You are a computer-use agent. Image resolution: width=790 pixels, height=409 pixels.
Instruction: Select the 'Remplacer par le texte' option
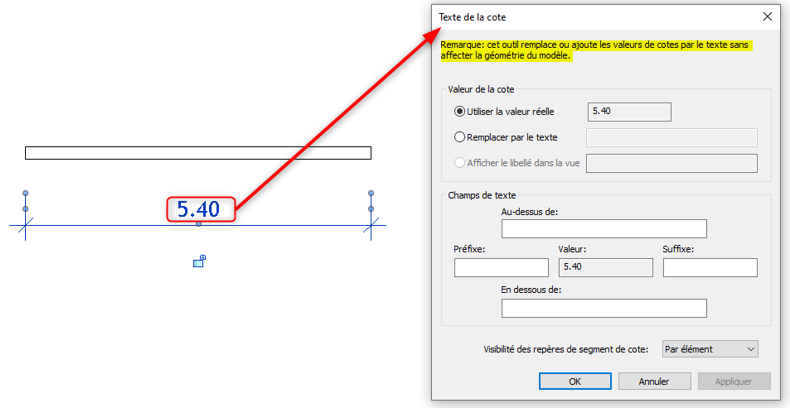pos(460,137)
